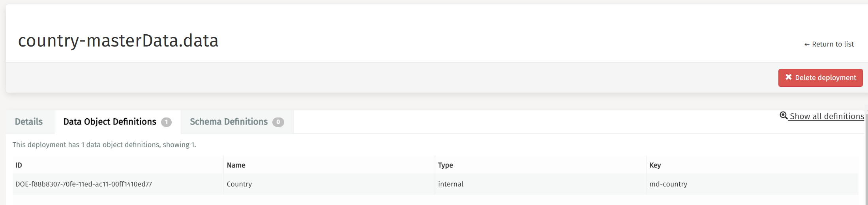Click the count badge on Data Object Definitions

click(166, 122)
